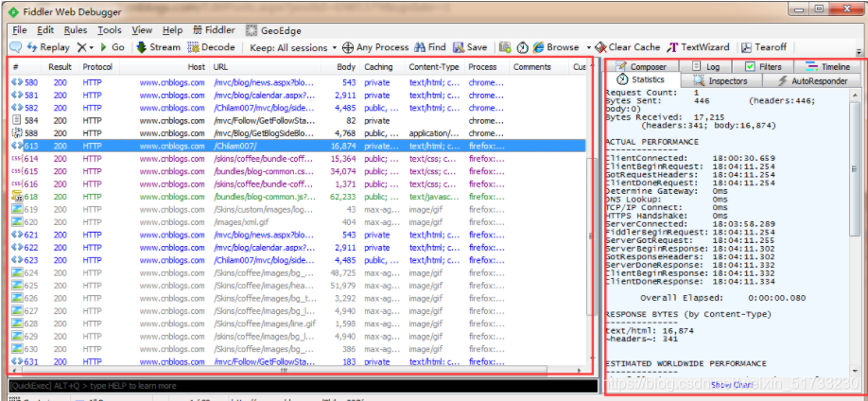The image size is (868, 401).
Task: Sort sessions by the Protocol column header
Action: point(97,67)
